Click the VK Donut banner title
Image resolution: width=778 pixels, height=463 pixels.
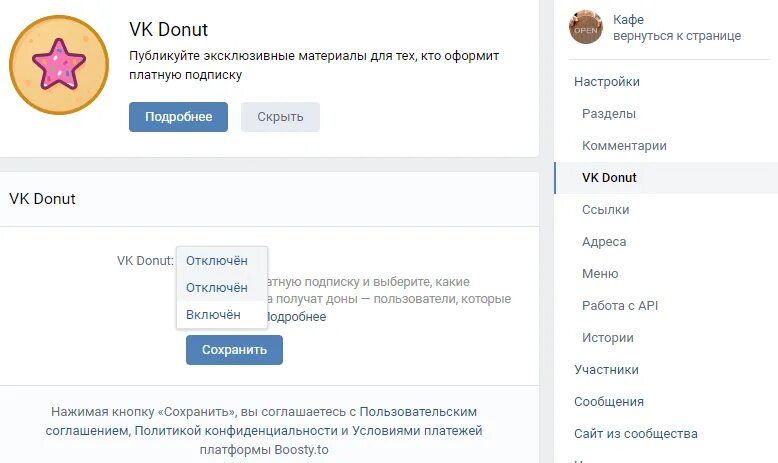coord(168,29)
